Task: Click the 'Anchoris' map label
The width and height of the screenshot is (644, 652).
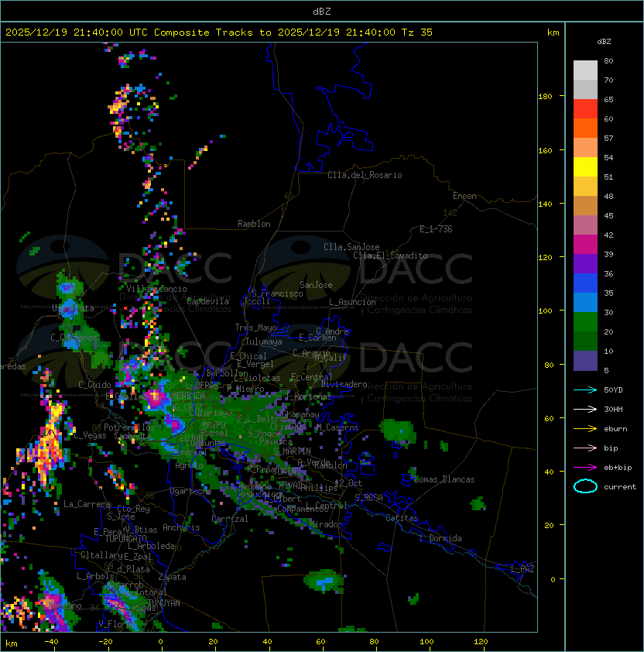Action: (x=181, y=527)
